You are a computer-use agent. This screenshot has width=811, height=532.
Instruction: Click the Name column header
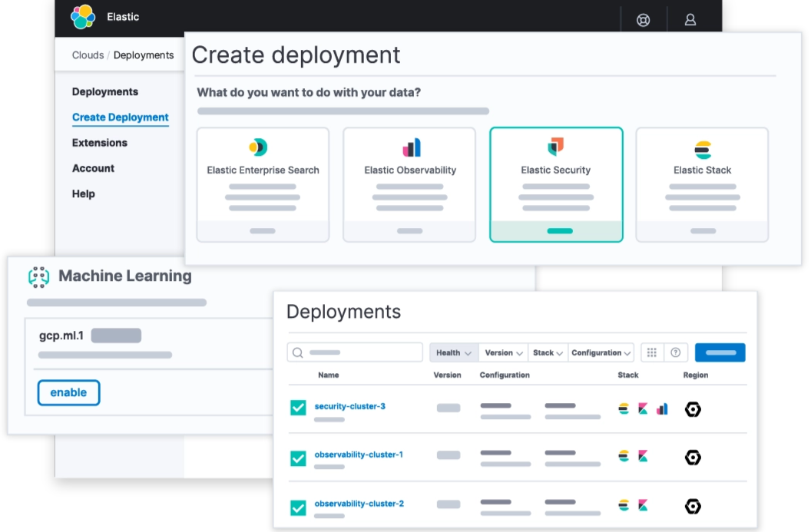(329, 375)
